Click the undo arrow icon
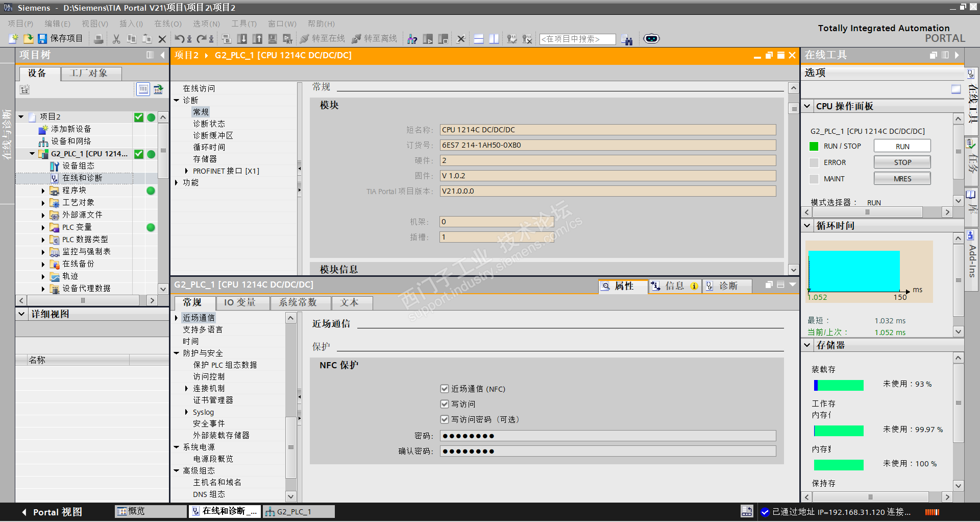 pos(180,39)
